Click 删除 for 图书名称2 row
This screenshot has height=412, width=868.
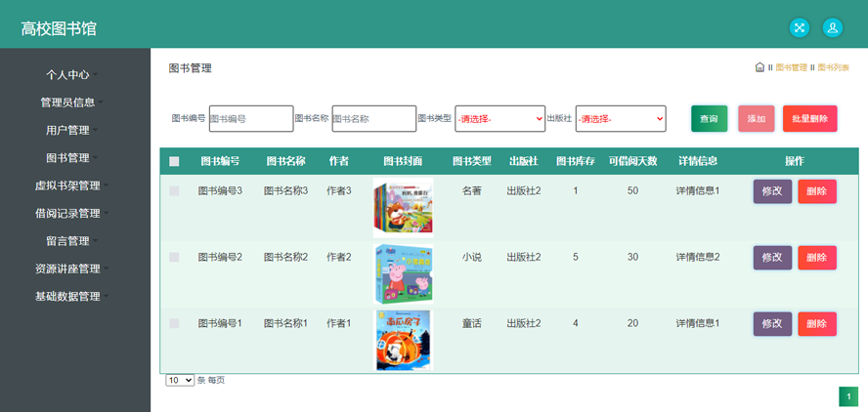coord(817,258)
